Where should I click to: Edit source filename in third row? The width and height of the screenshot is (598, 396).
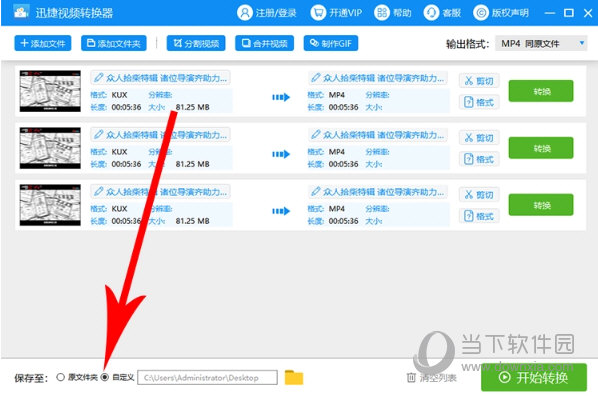[x=160, y=192]
